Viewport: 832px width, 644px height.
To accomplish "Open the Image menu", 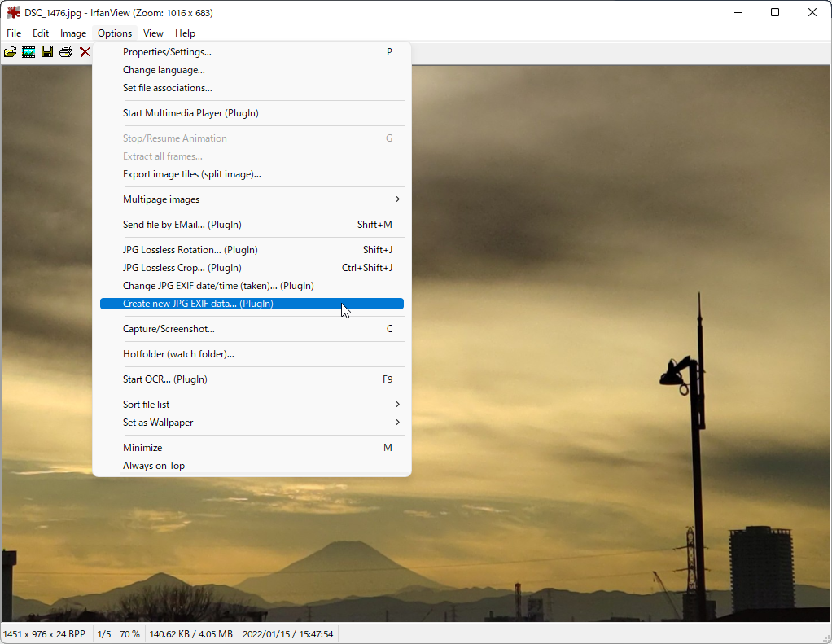I will click(x=73, y=33).
